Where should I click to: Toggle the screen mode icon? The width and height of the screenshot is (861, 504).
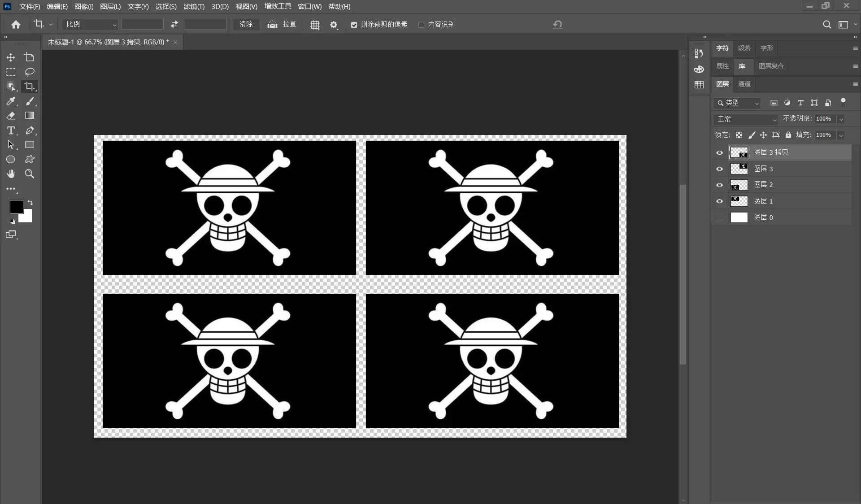(11, 234)
